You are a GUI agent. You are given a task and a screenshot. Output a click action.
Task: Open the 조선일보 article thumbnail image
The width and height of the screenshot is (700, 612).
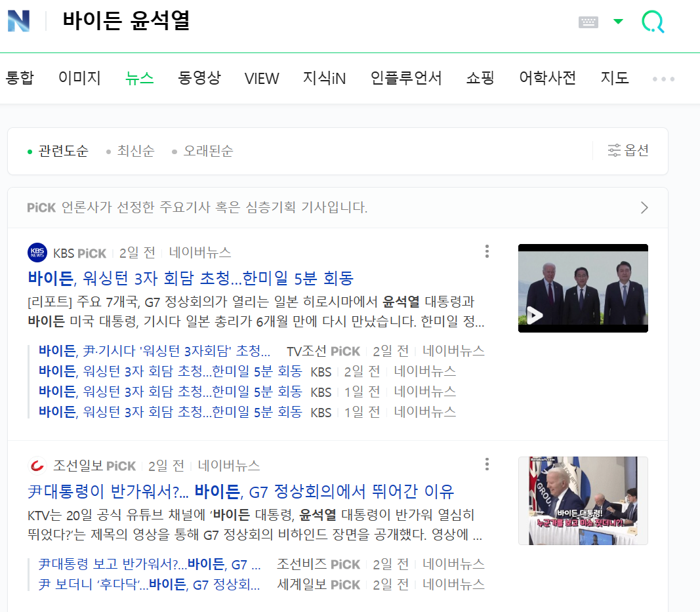pyautogui.click(x=583, y=500)
